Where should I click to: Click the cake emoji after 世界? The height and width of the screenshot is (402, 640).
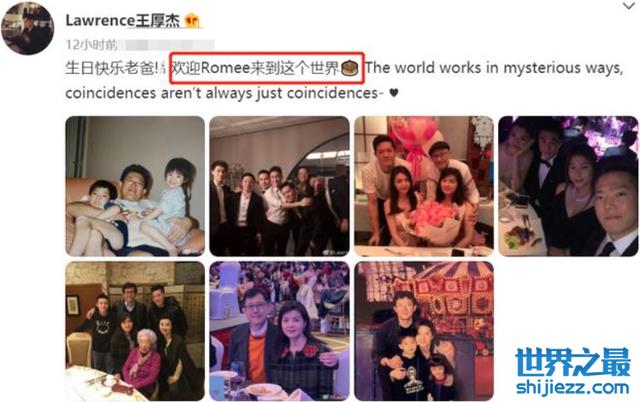click(349, 68)
